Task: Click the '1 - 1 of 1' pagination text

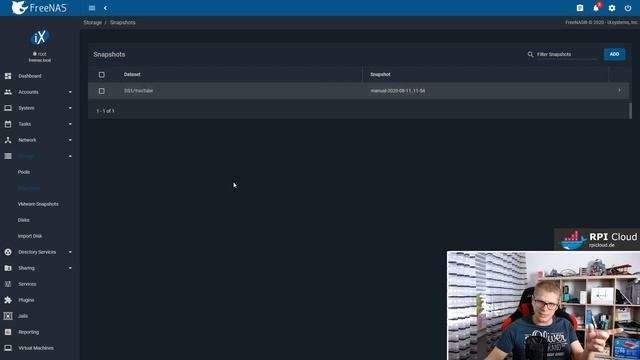Action: coord(105,111)
